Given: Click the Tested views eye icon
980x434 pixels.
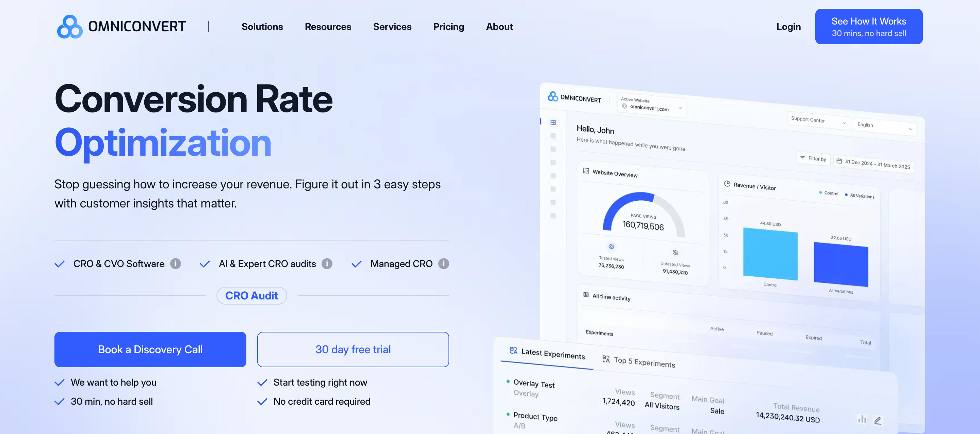Looking at the screenshot, I should (x=611, y=246).
